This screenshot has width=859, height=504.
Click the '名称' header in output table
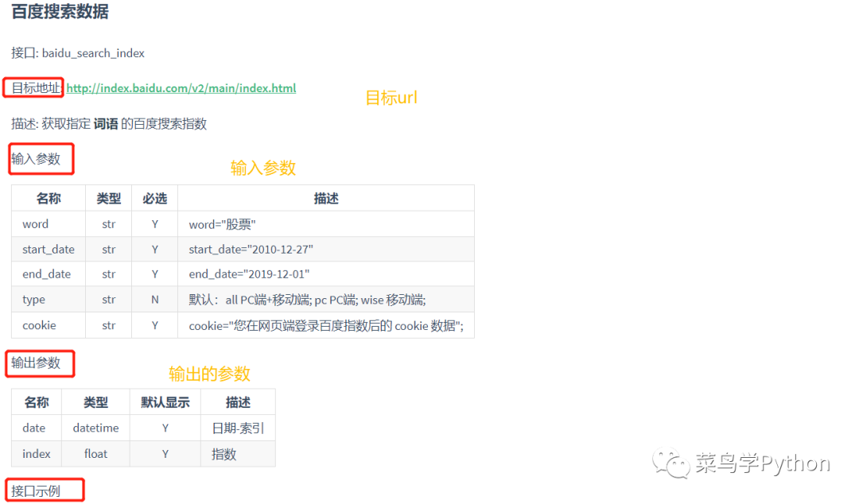point(37,402)
